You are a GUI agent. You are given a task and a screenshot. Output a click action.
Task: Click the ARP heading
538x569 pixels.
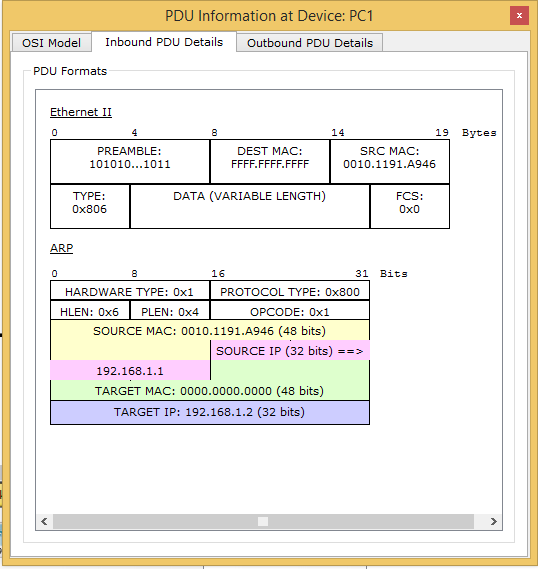[61, 248]
